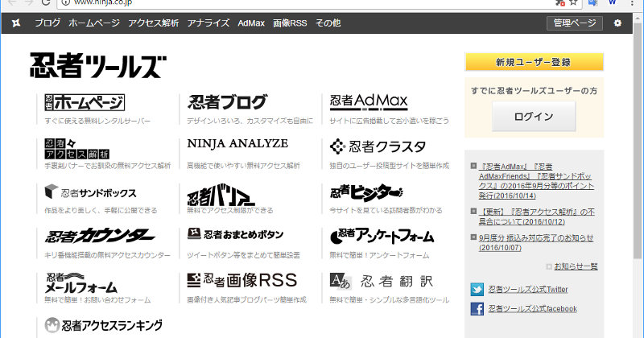Open 忍者メールフォーム service logo

click(x=81, y=282)
